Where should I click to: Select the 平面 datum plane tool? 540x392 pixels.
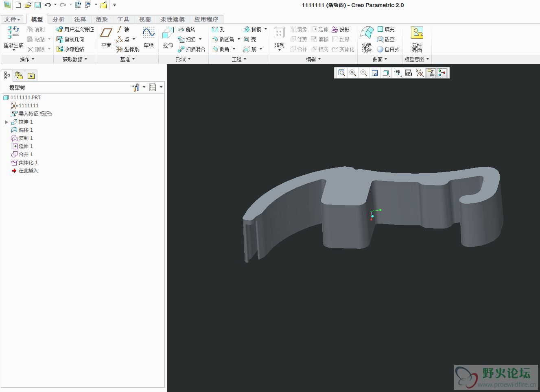107,38
